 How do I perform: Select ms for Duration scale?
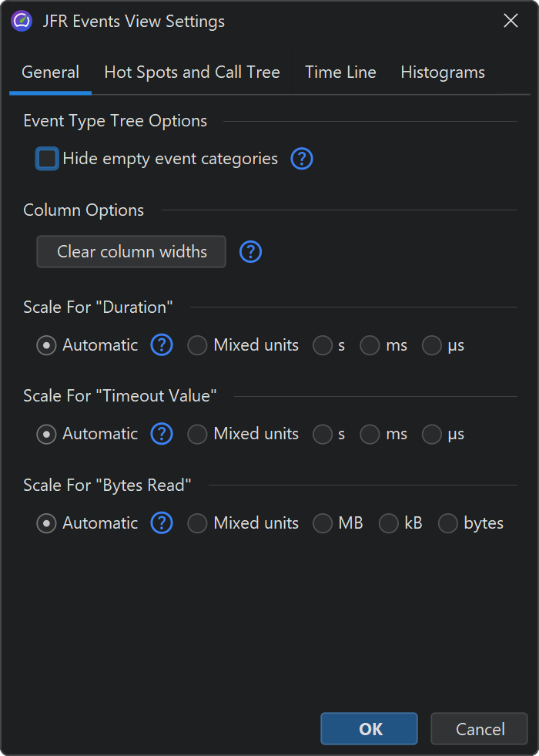[370, 345]
